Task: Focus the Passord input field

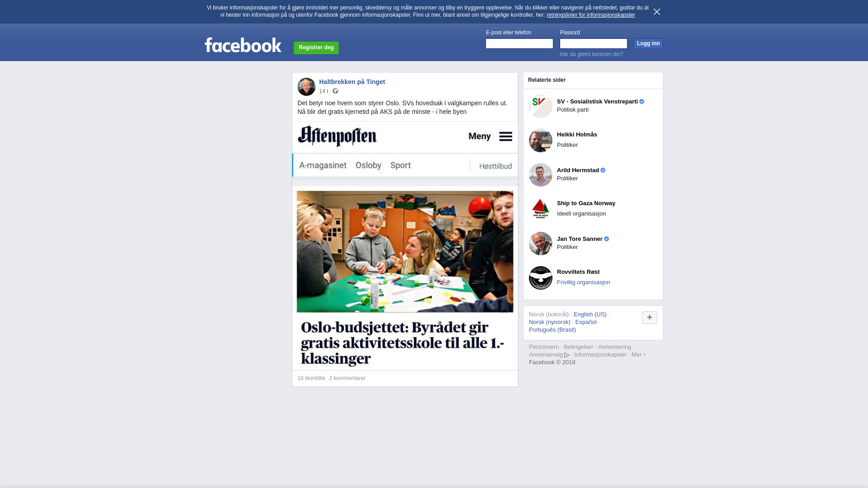Action: 594,43
